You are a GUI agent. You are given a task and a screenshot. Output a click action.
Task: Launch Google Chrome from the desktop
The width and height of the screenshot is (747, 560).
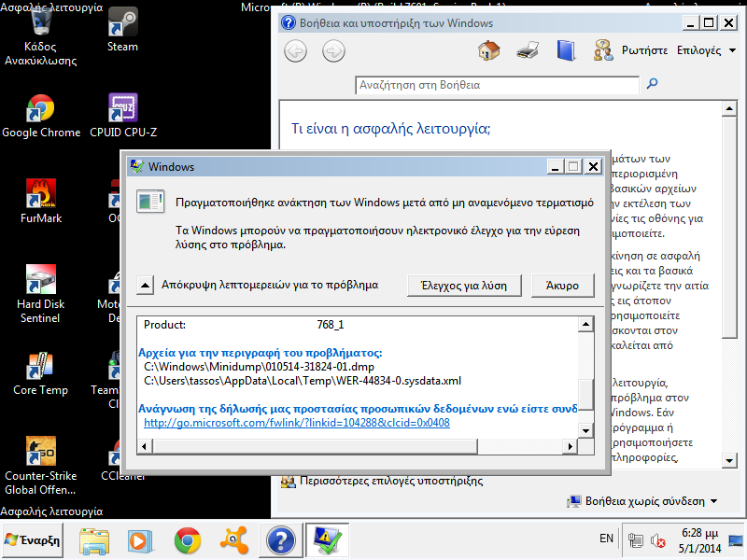point(41,116)
